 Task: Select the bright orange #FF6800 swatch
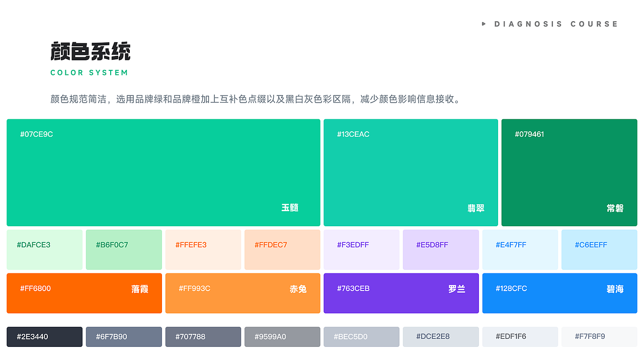tap(85, 293)
